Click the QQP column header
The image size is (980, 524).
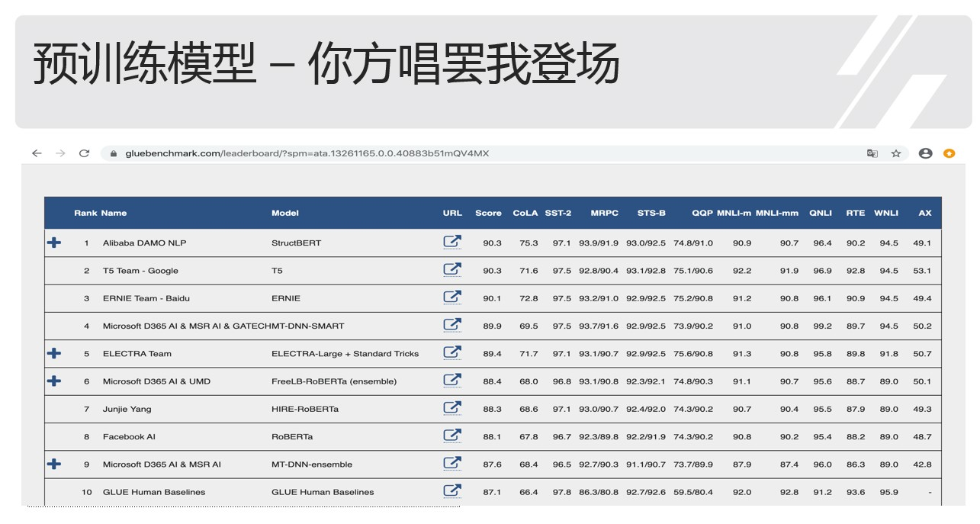(x=702, y=213)
